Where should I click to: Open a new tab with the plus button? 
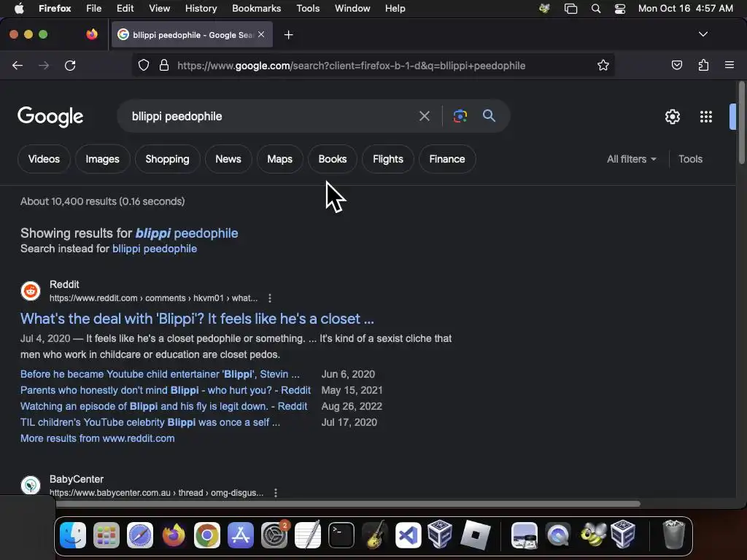click(x=288, y=35)
